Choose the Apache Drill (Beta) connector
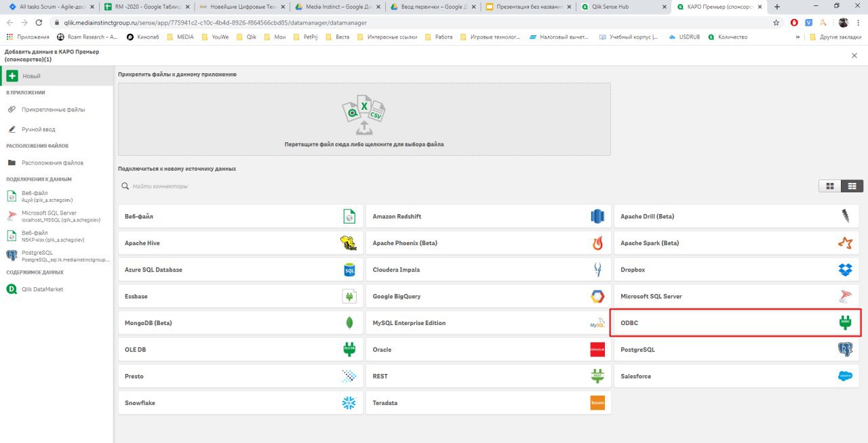The image size is (868, 443). [736, 216]
